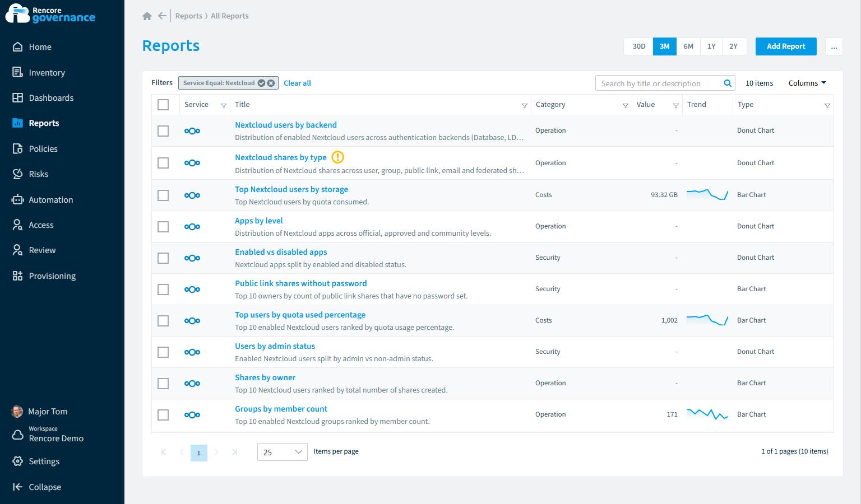Open the Home sidebar icon
Image resolution: width=861 pixels, height=504 pixels.
[x=18, y=47]
